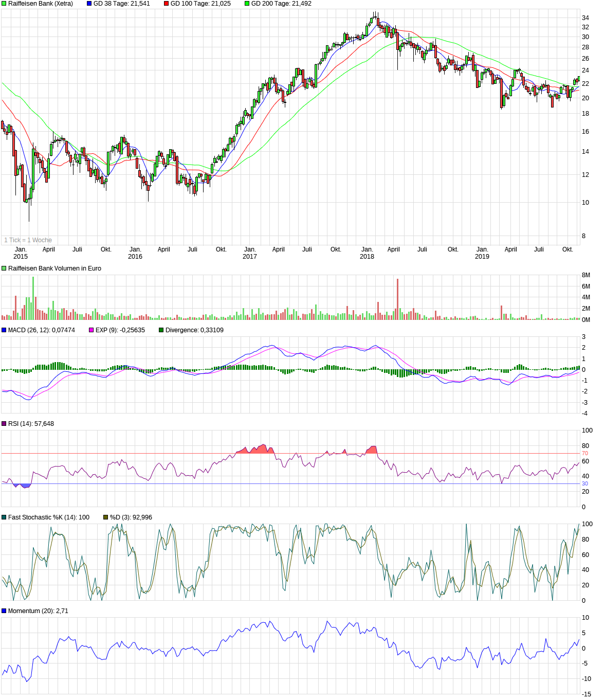Click the purple RSI (14) indicator icon

[4, 423]
